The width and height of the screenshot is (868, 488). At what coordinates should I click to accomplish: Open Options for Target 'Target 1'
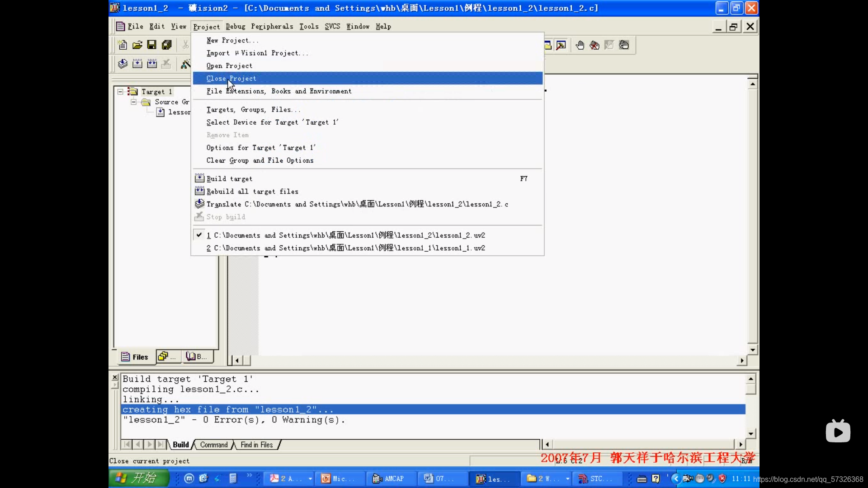tap(261, 148)
